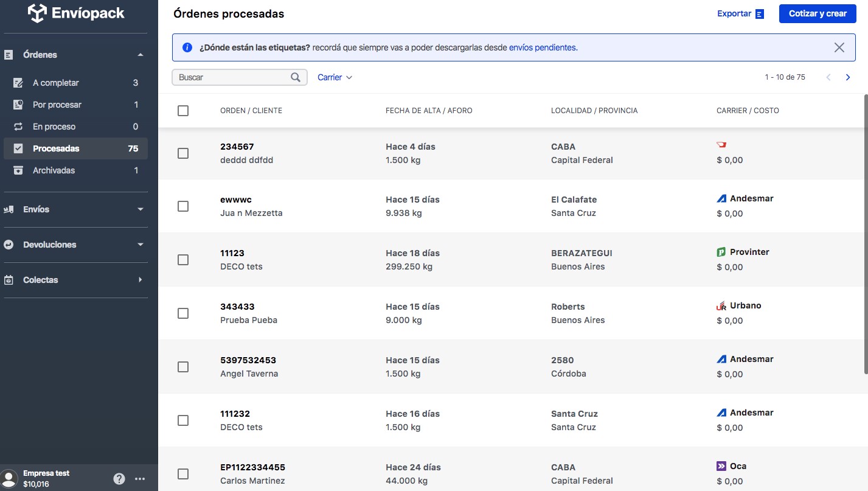The width and height of the screenshot is (868, 491).
Task: Click the Órdenes section icon
Action: pos(9,55)
